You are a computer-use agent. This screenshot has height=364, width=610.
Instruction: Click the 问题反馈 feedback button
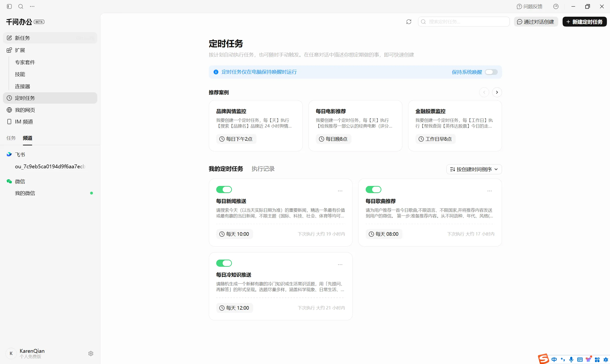pos(530,6)
